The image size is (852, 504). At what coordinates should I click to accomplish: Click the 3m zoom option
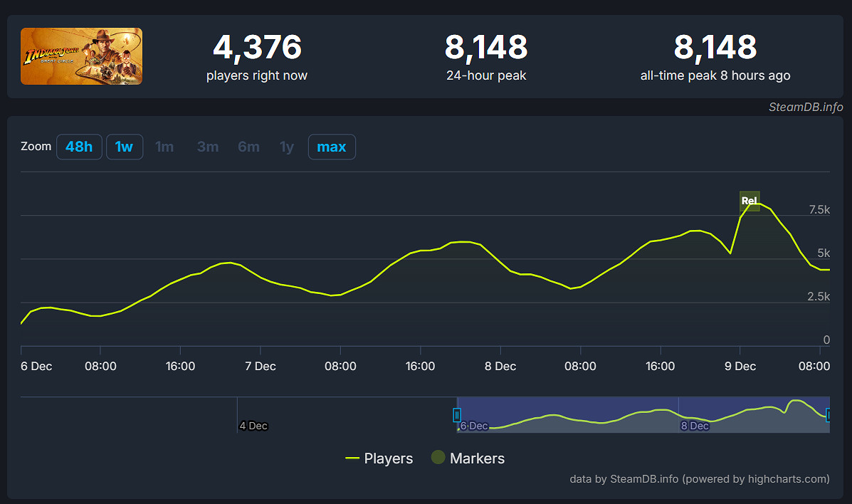coord(208,147)
